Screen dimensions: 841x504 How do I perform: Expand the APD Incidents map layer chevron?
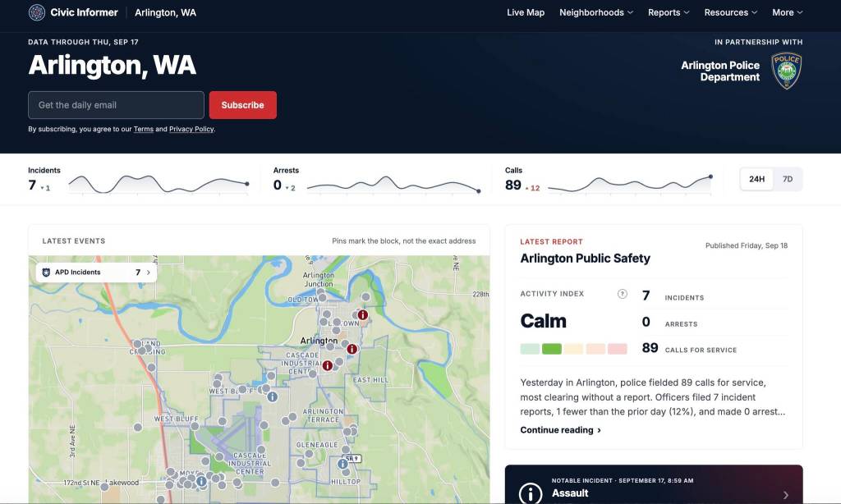point(149,273)
